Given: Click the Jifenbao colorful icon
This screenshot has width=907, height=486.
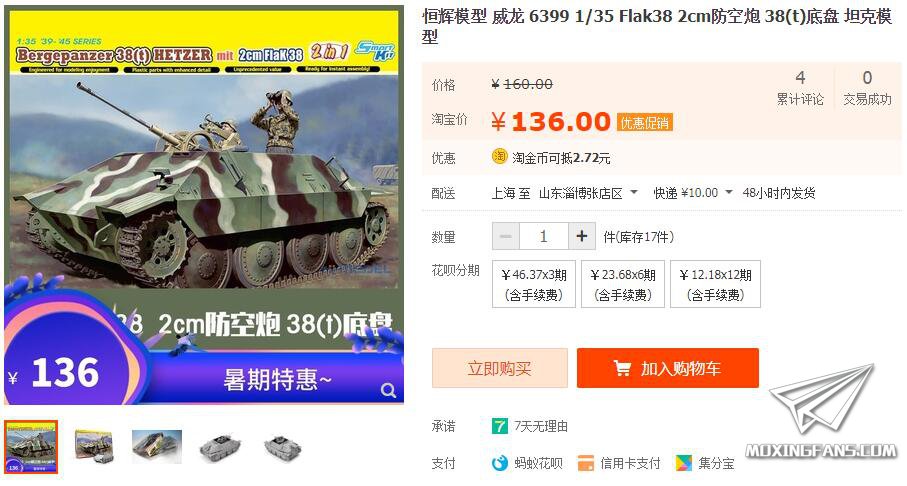Looking at the screenshot, I should (x=683, y=463).
